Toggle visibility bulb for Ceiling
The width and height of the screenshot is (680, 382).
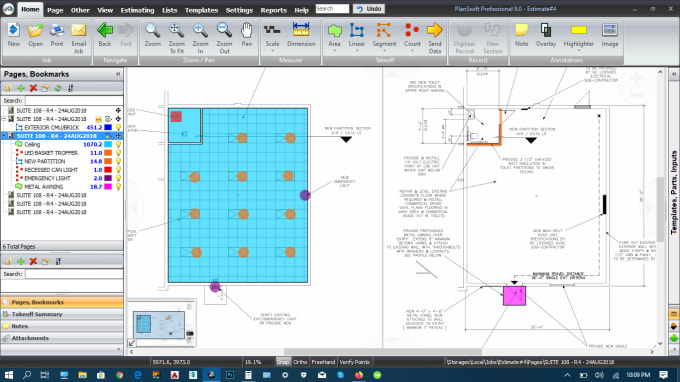tap(118, 144)
